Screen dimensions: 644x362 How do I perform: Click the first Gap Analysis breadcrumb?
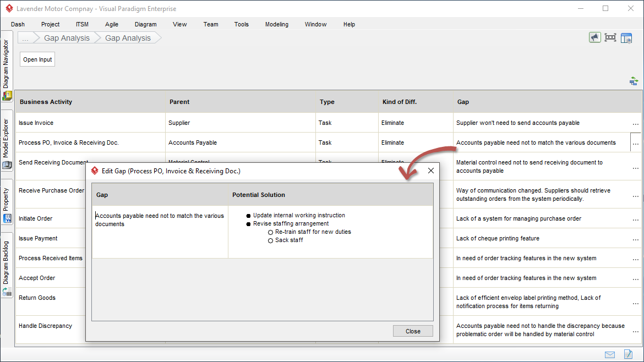tap(67, 38)
